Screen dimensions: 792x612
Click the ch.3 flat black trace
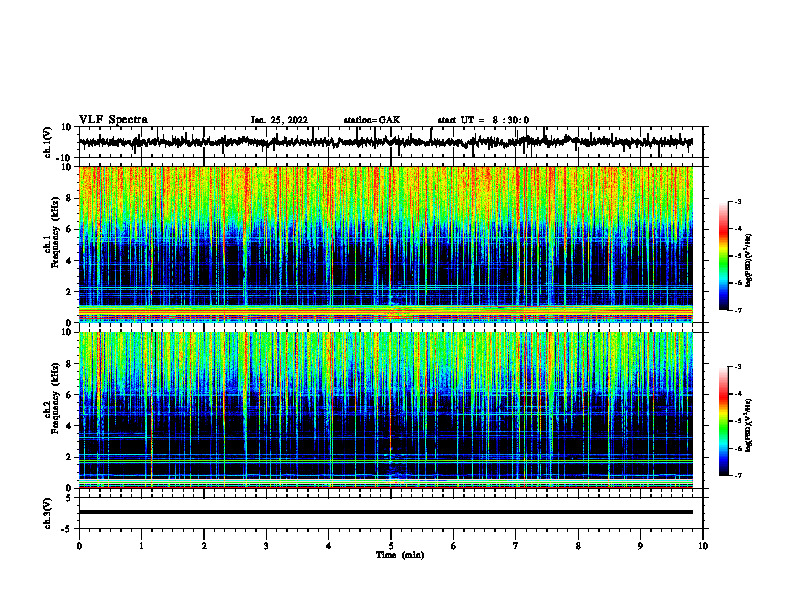[x=385, y=512]
